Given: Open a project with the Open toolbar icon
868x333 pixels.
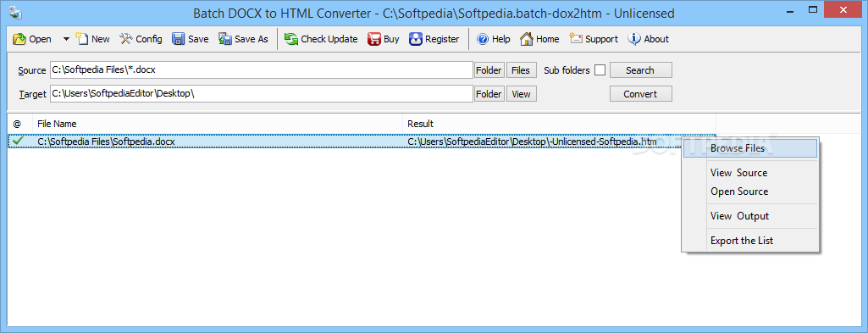Looking at the screenshot, I should tap(19, 39).
